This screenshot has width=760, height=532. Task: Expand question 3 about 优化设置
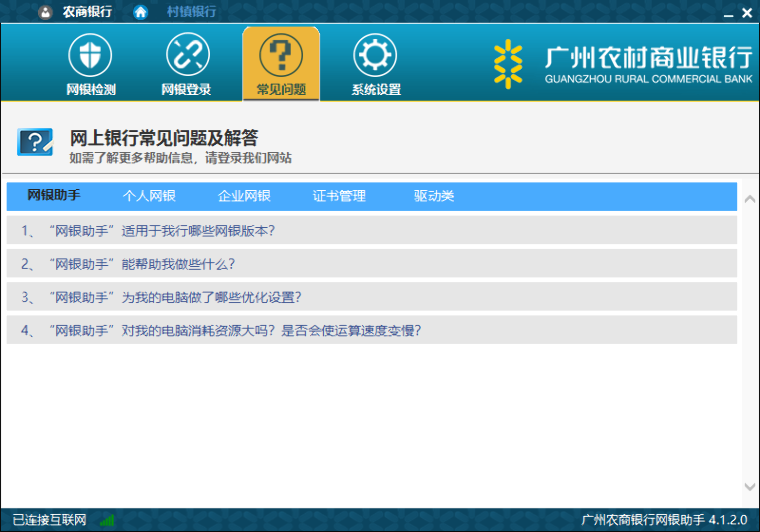pos(372,297)
